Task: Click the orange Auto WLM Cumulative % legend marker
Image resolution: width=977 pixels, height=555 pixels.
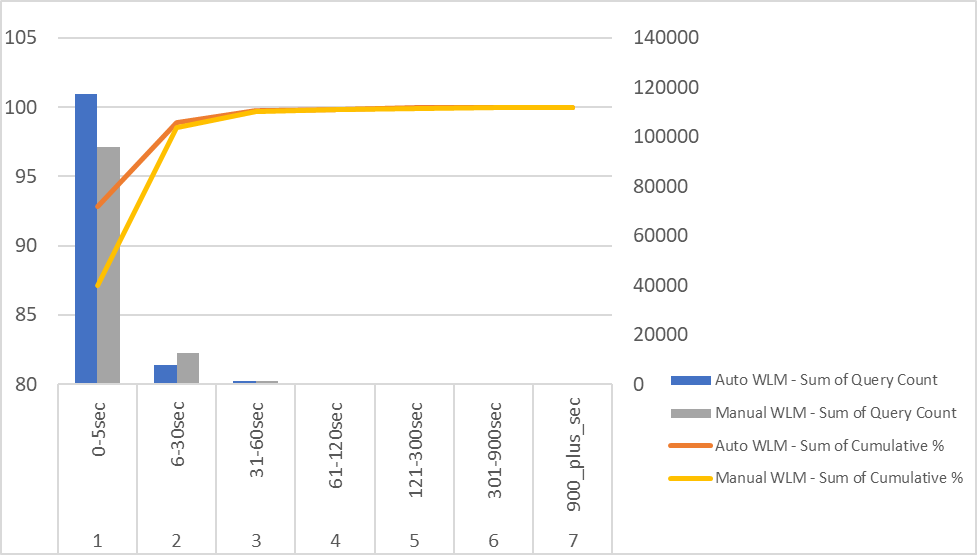Action: pos(691,446)
